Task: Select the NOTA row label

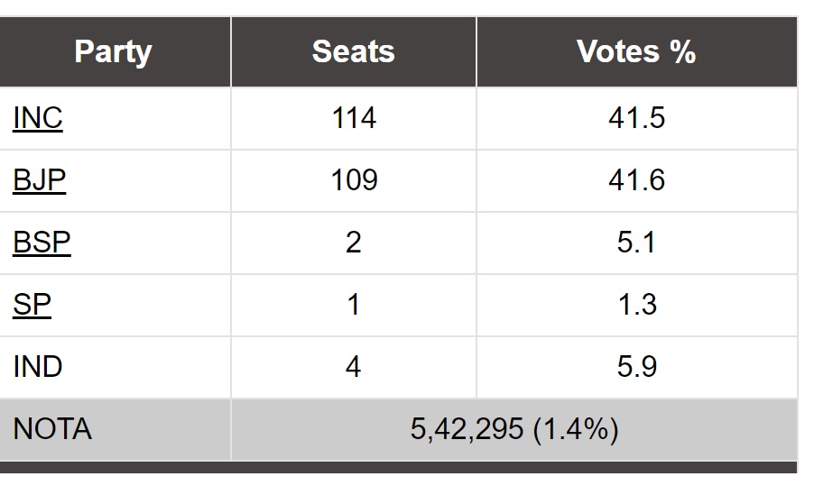Action: (52, 429)
